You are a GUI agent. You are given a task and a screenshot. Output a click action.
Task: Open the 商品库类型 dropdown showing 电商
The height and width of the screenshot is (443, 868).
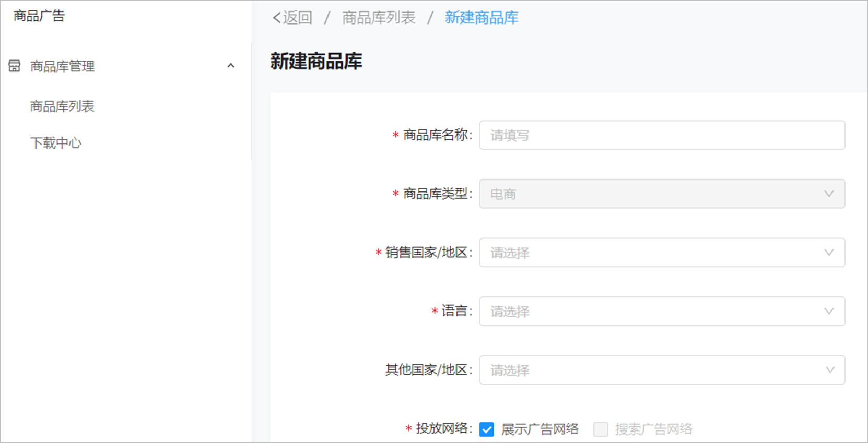click(662, 194)
